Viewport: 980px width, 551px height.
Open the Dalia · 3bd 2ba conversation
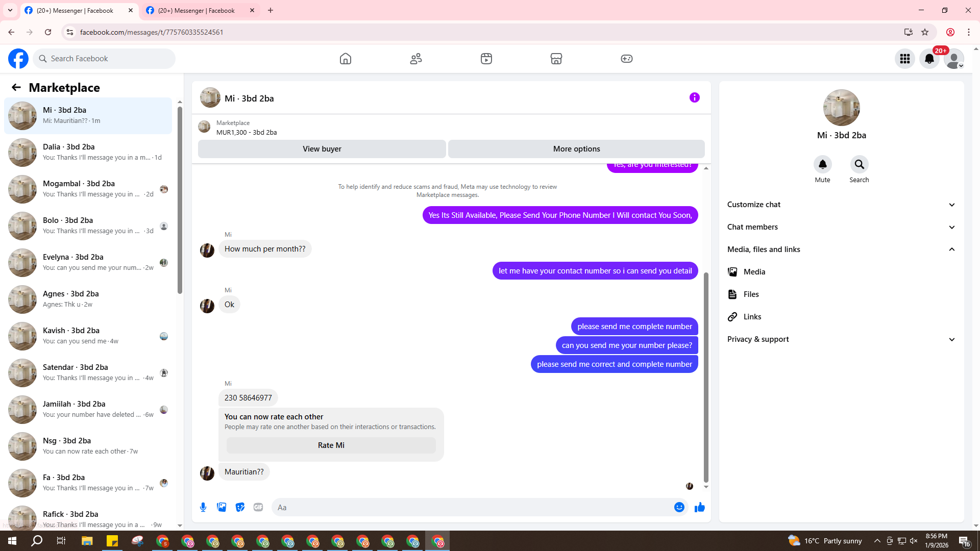88,152
